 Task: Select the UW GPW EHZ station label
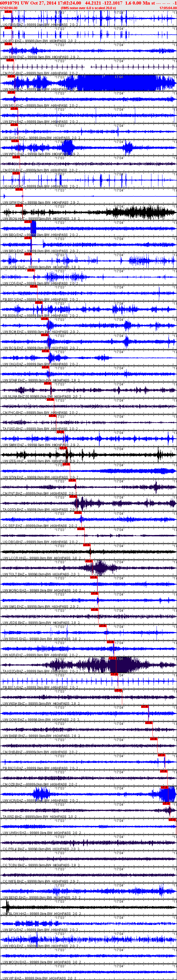click(x=41, y=203)
